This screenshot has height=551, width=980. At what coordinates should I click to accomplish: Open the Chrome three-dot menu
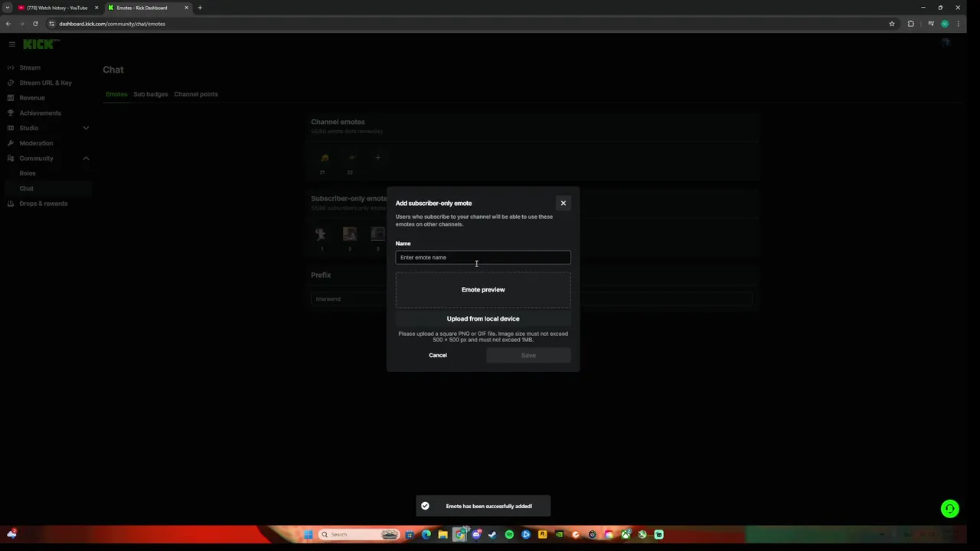tap(958, 24)
